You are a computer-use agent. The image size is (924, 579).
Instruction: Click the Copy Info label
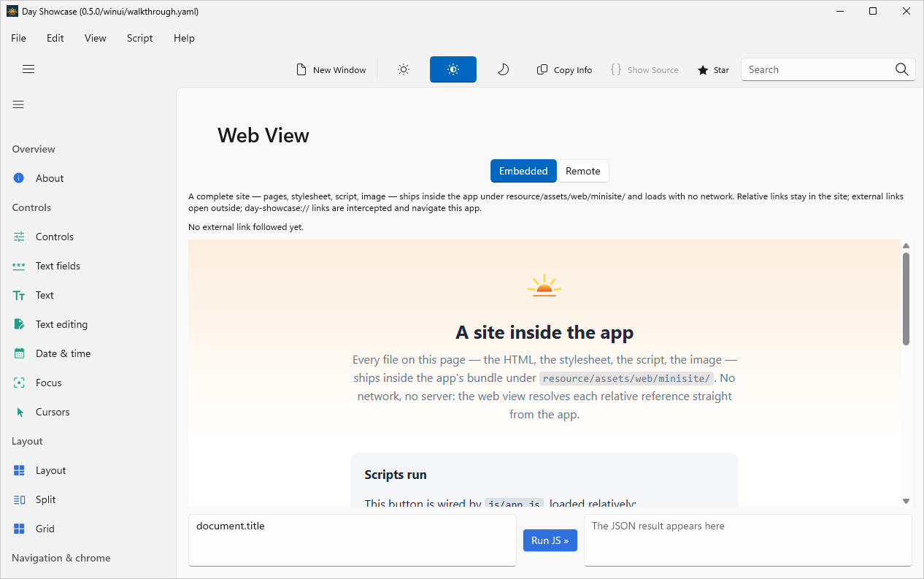tap(573, 70)
